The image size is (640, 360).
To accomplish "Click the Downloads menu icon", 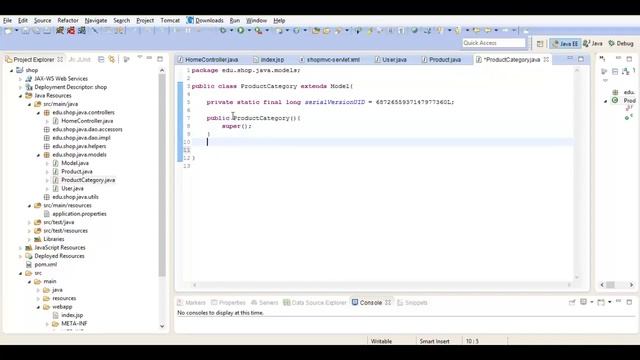I will coord(190,20).
